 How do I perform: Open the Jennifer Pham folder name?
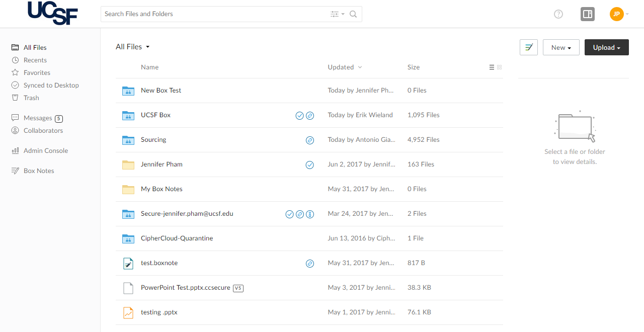(162, 164)
